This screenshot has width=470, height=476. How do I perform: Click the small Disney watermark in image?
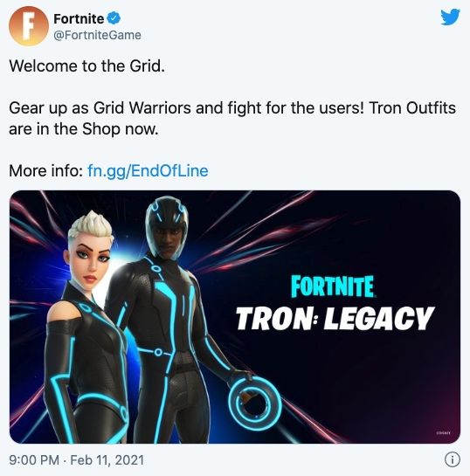[443, 433]
